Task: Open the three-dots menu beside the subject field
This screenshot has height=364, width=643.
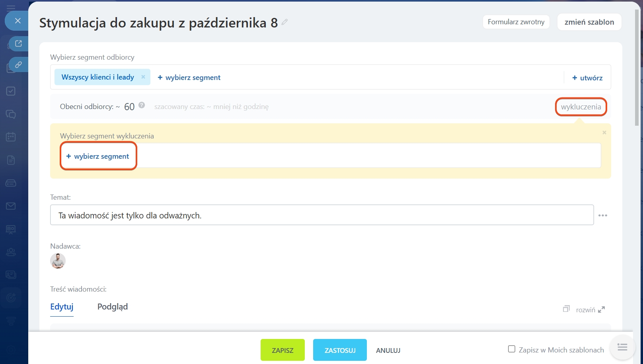Action: (x=603, y=215)
